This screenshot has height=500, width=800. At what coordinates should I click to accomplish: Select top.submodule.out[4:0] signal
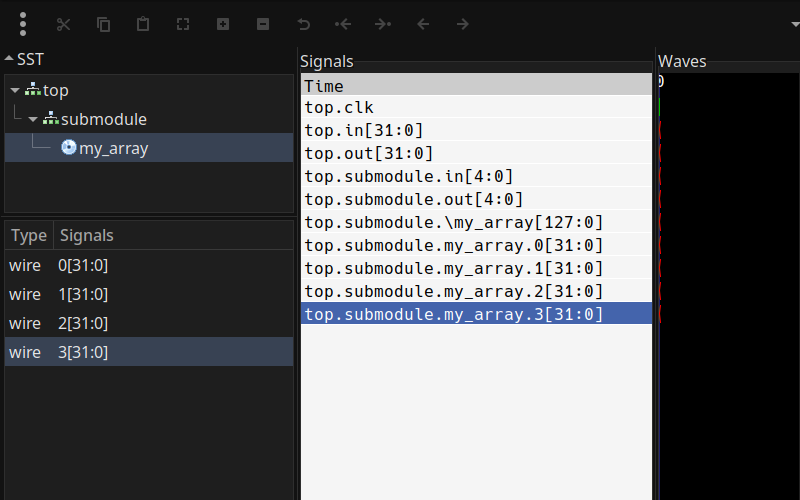point(477,199)
